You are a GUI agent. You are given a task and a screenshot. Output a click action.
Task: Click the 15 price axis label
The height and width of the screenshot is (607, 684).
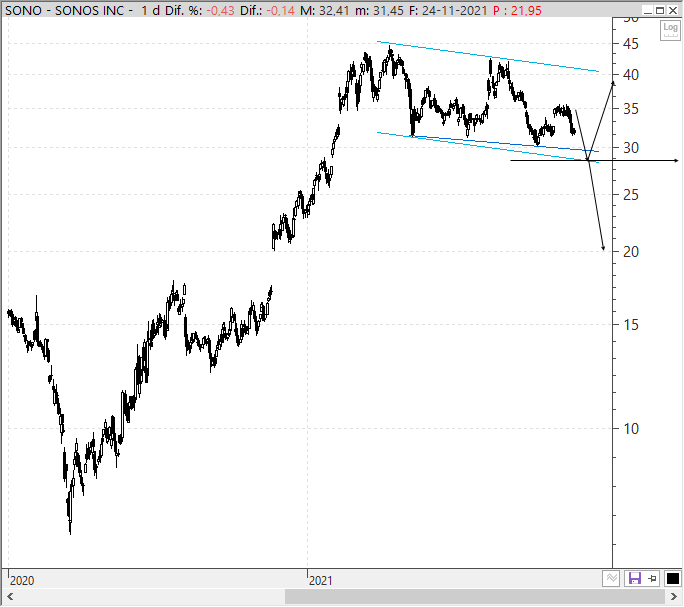631,325
